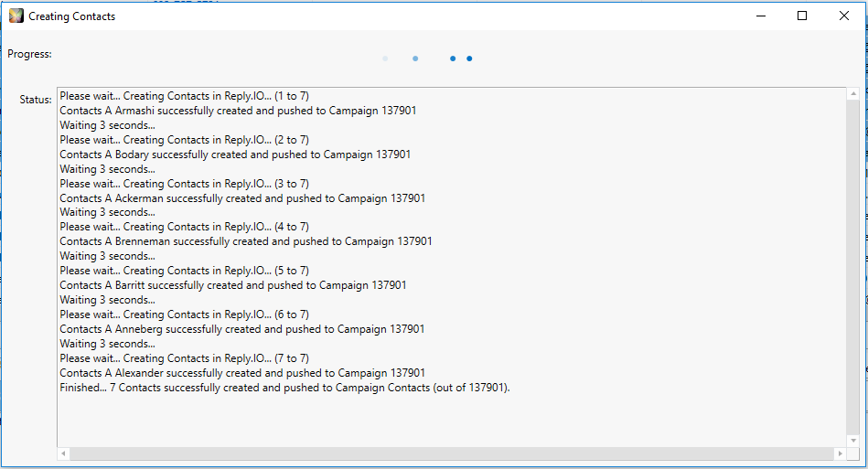Maximize the Creating Contacts window
This screenshot has width=868, height=469.
click(x=801, y=16)
